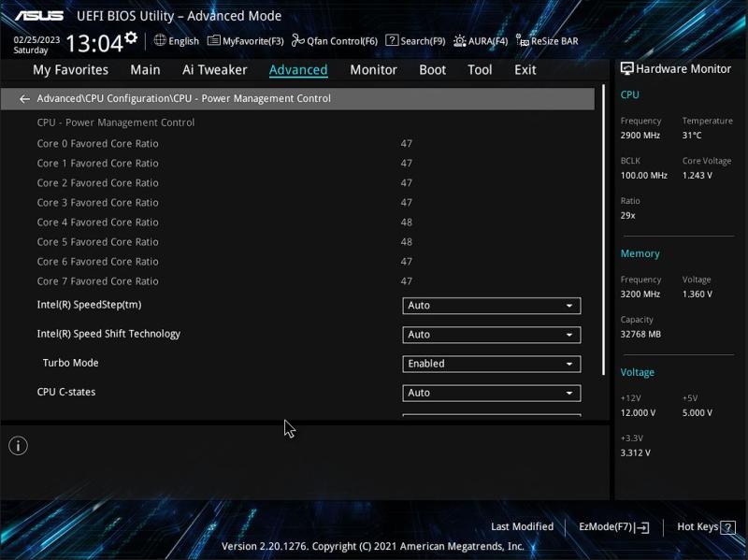This screenshot has height=560, width=748.
Task: Open the Turbo Mode dropdown
Action: click(491, 364)
